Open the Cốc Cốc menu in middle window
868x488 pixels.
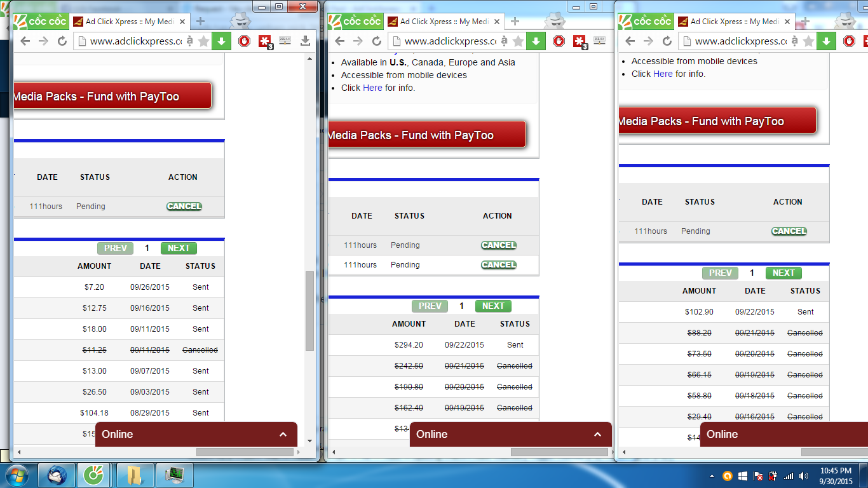click(355, 21)
